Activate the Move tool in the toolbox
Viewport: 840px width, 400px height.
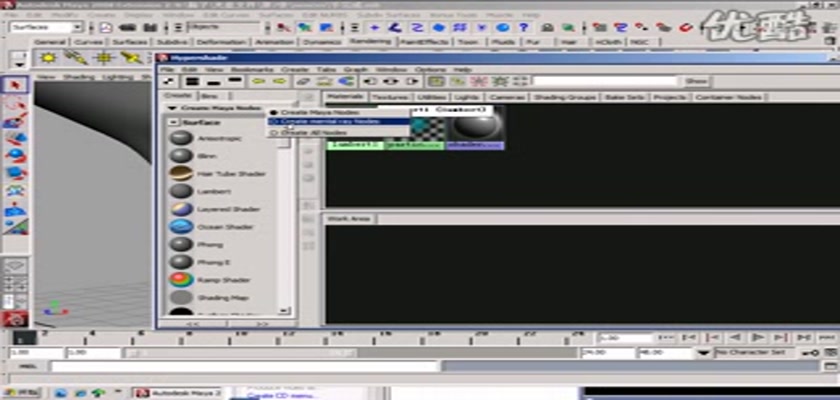[16, 139]
